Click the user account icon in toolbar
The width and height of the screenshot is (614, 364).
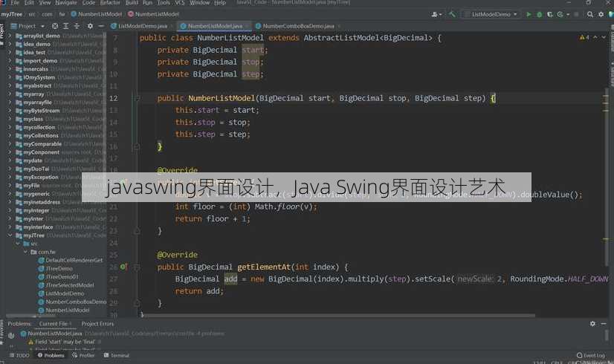(x=435, y=14)
